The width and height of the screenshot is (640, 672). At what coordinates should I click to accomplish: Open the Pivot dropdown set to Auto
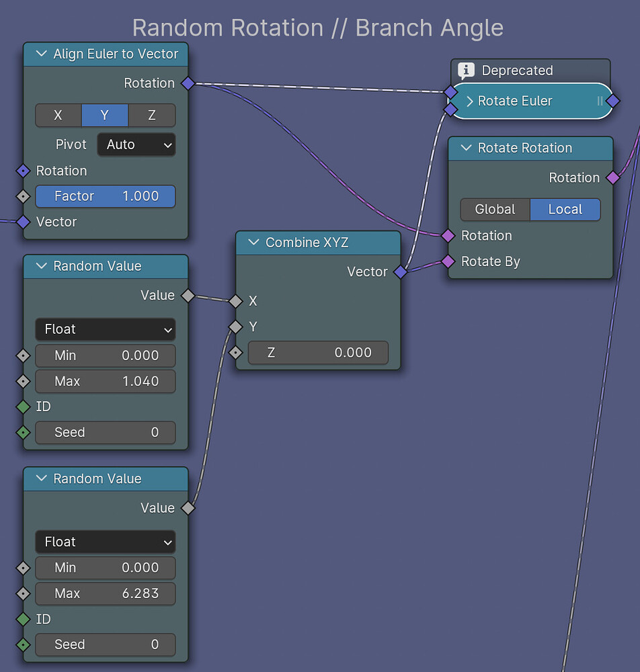tap(136, 144)
